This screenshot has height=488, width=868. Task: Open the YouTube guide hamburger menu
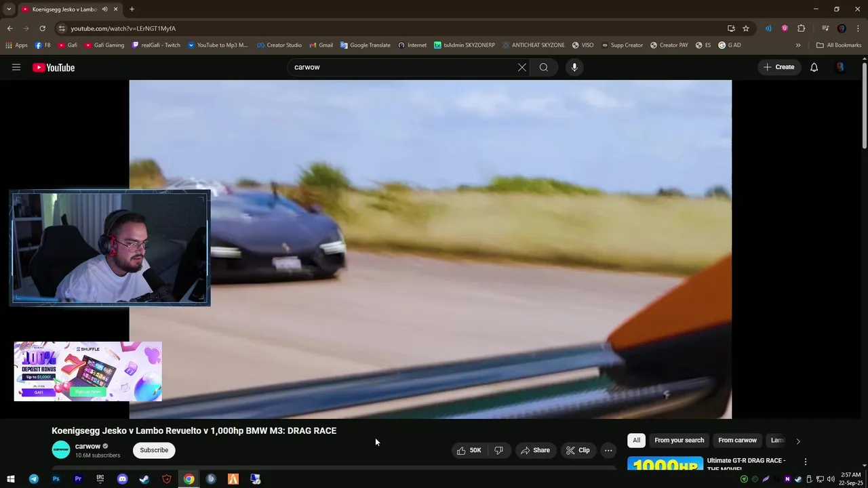coord(16,67)
